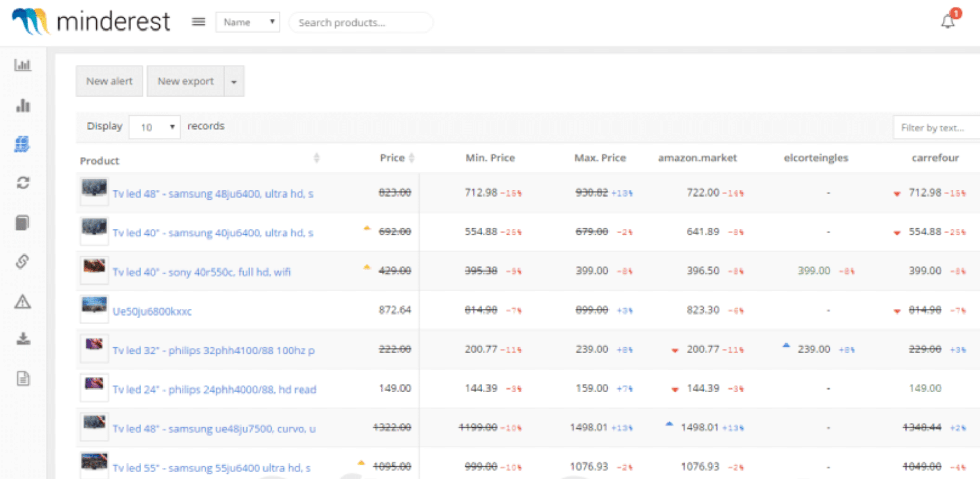Click the red down arrow on carrefour 712.98 price

tap(897, 192)
